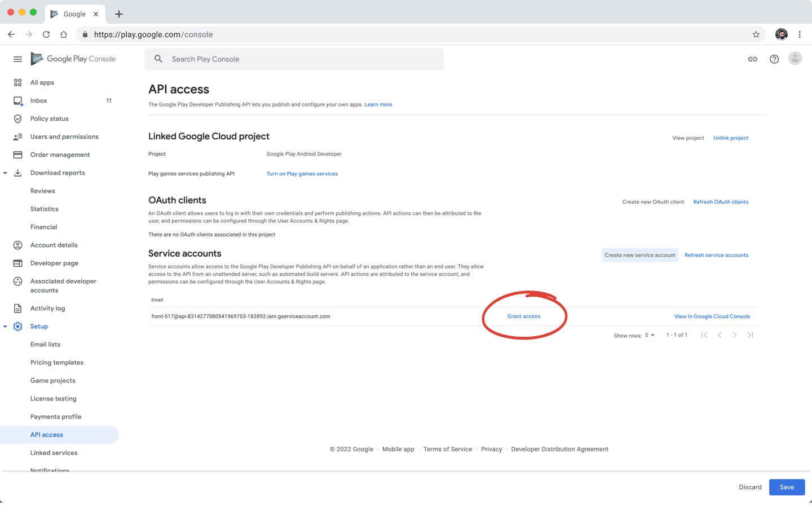
Task: Go to last page of results
Action: 750,335
